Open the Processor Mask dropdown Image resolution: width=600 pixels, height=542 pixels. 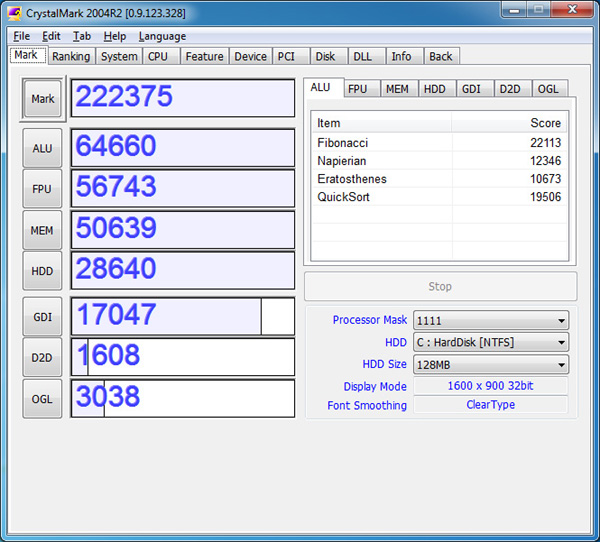pos(490,320)
